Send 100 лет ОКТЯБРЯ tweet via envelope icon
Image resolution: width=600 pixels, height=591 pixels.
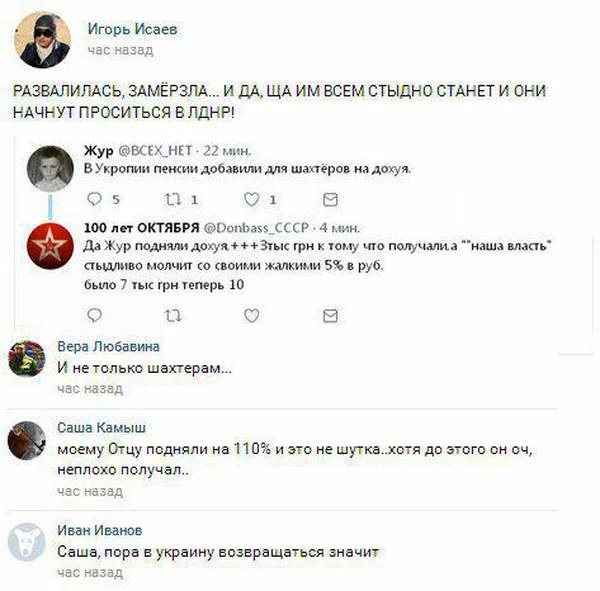[x=330, y=316]
